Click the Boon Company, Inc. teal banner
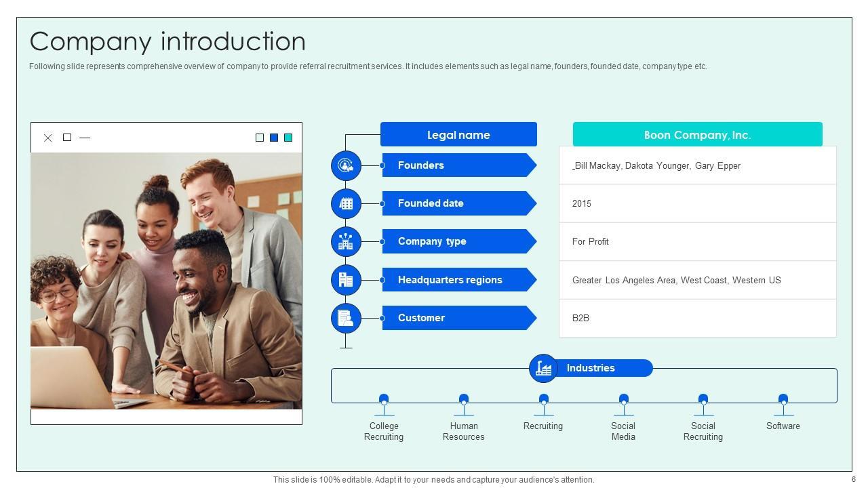This screenshot has height=488, width=868. 697,135
